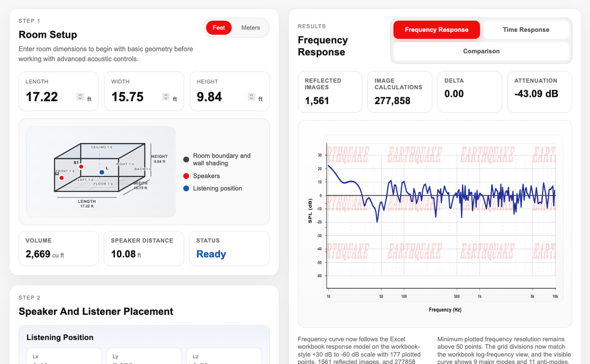Click the Speakers legend label
This screenshot has width=590, height=364.
tap(206, 176)
